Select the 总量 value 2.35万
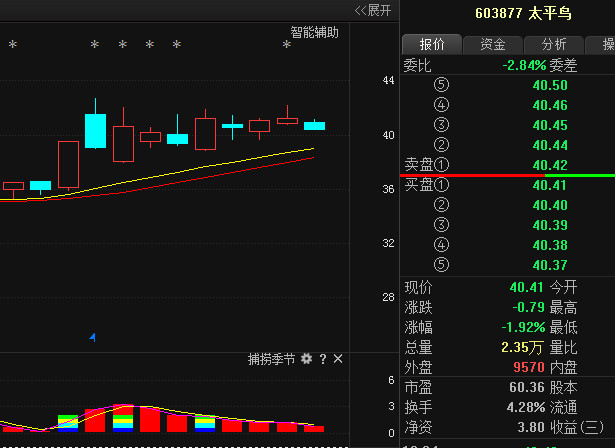Image resolution: width=615 pixels, height=448 pixels. 522,347
